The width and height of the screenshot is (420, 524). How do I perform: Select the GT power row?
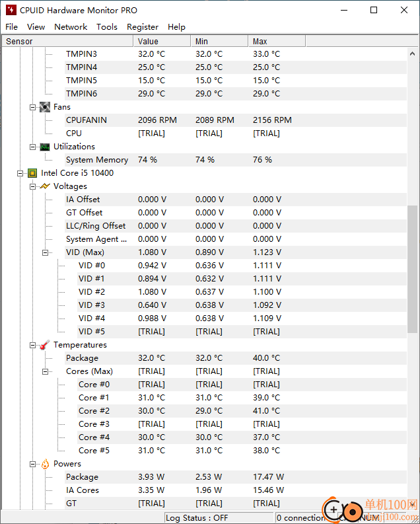236,504
